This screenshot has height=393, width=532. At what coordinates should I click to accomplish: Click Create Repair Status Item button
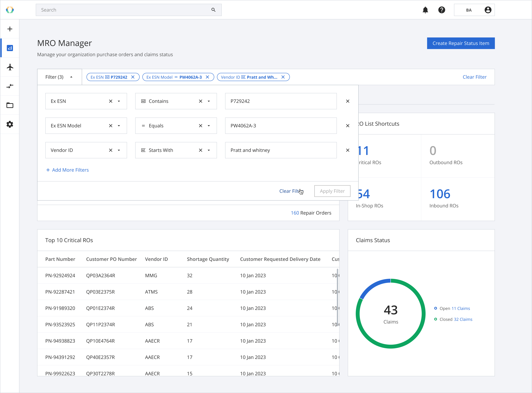pyautogui.click(x=461, y=43)
